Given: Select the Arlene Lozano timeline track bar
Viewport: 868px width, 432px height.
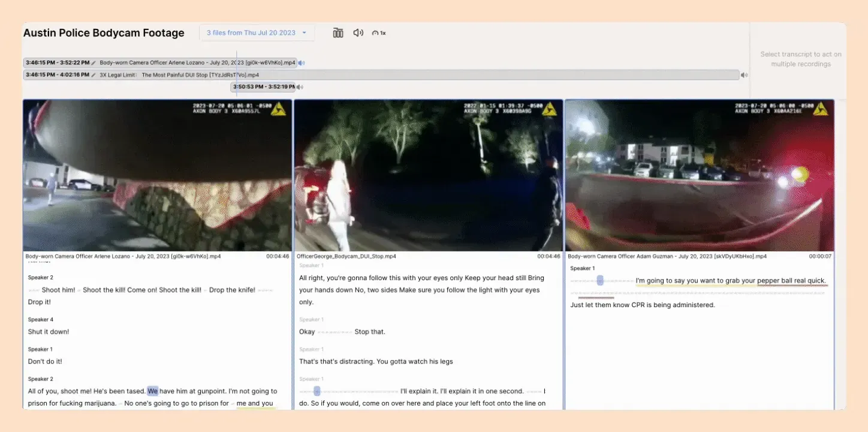Looking at the screenshot, I should (160, 63).
